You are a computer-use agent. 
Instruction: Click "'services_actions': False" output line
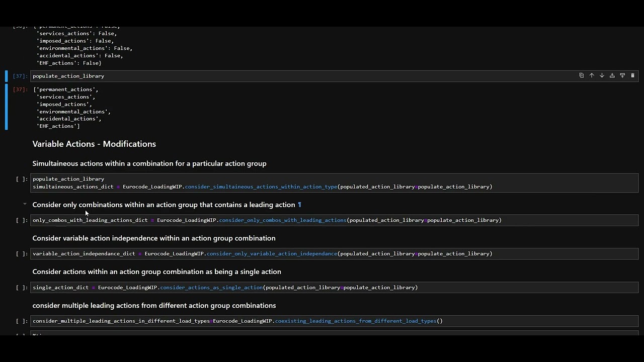point(76,34)
